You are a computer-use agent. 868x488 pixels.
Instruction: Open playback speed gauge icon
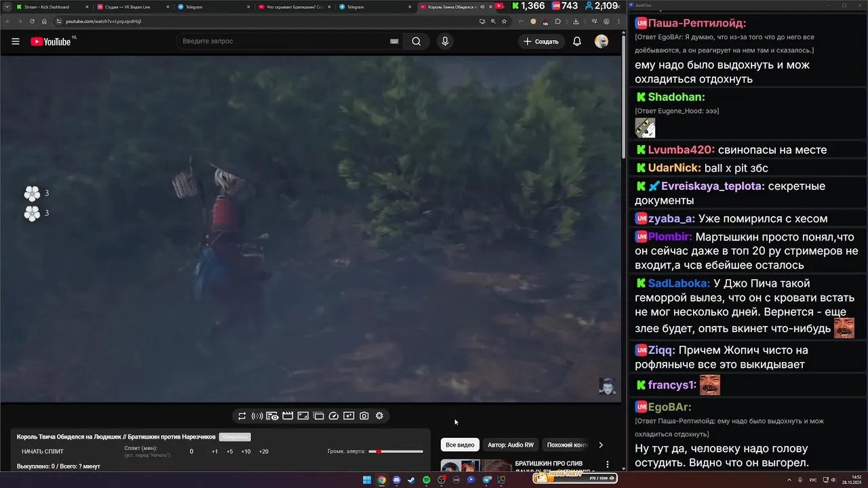[334, 416]
